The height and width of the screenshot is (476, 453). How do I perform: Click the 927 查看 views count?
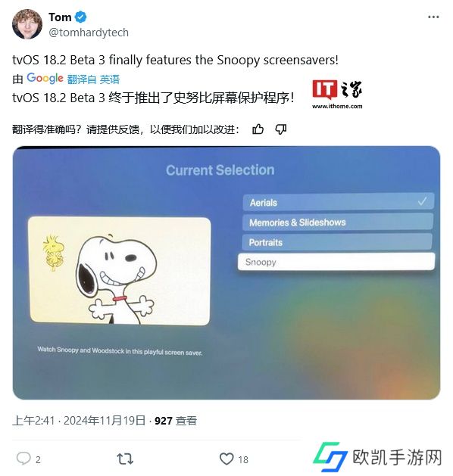pyautogui.click(x=176, y=421)
